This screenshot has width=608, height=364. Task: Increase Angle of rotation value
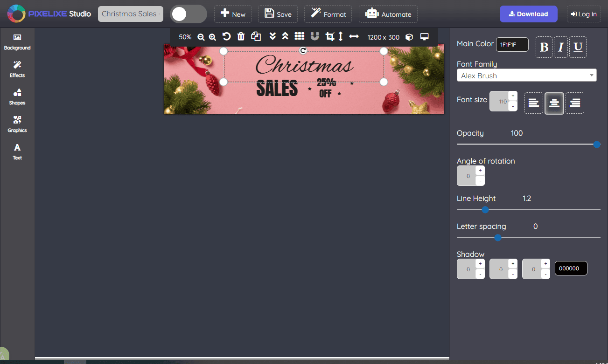480,171
